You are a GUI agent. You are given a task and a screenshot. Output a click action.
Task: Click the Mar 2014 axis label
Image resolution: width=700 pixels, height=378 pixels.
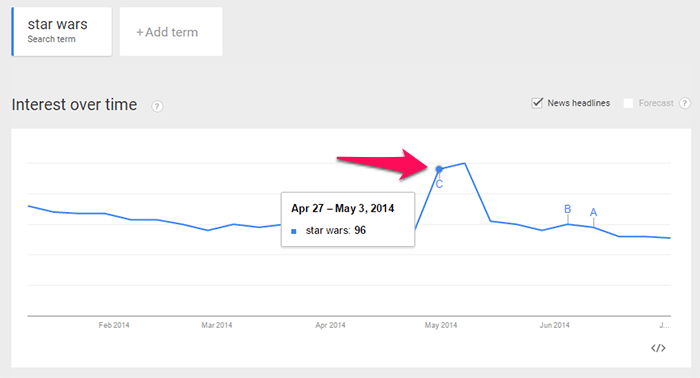217,325
